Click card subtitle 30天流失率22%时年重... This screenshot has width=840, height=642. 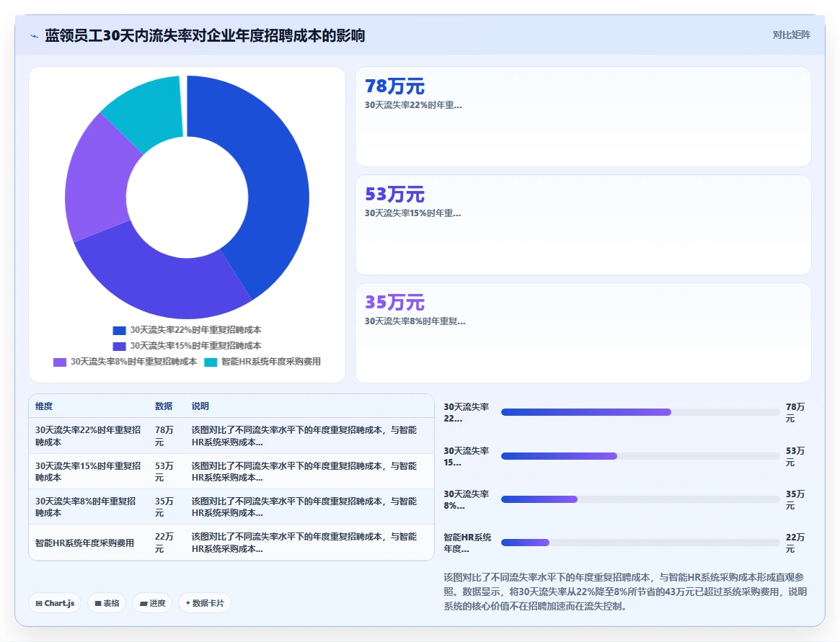(413, 105)
